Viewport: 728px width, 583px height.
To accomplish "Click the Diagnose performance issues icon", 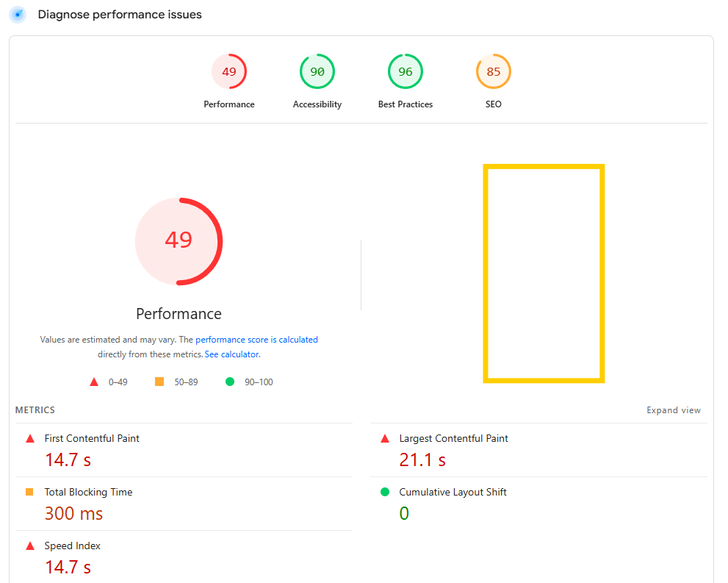I will 18,15.
